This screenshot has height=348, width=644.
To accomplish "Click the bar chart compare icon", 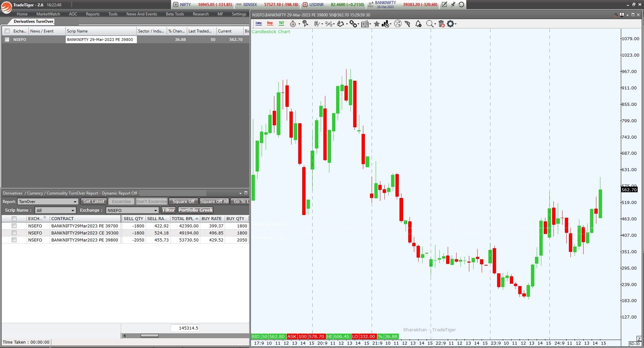I will point(385,24).
